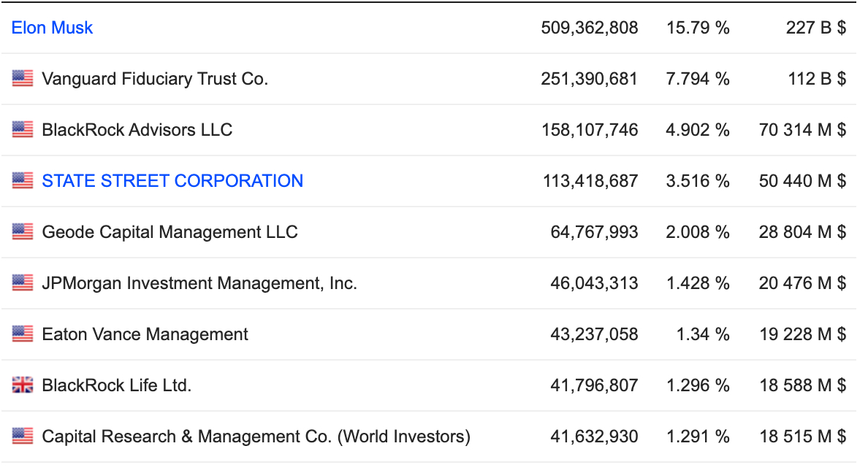Click State Street's 50 440 M $ valuation
The height and width of the screenshot is (473, 868).
tap(802, 181)
